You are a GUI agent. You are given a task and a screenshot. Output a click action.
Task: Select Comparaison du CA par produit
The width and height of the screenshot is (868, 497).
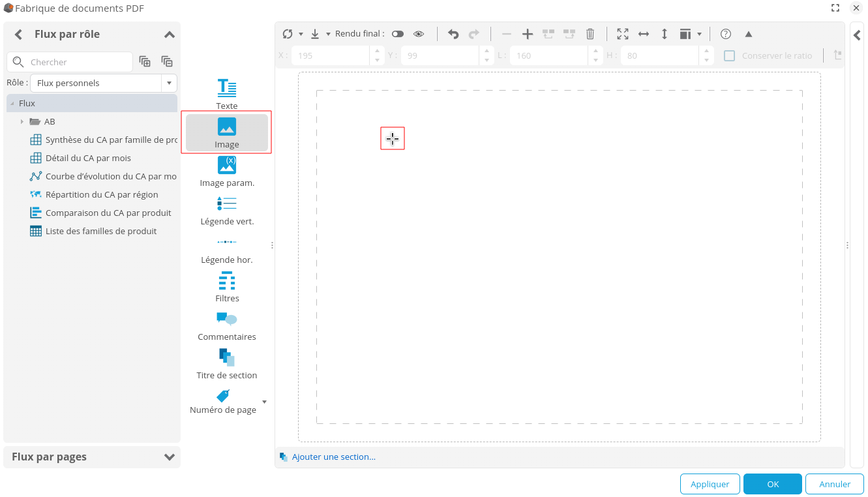pyautogui.click(x=100, y=213)
